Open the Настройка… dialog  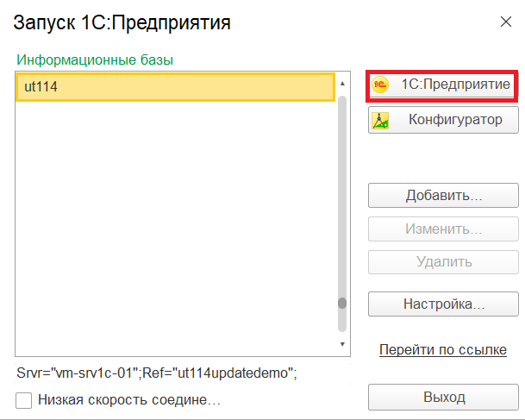tap(443, 304)
